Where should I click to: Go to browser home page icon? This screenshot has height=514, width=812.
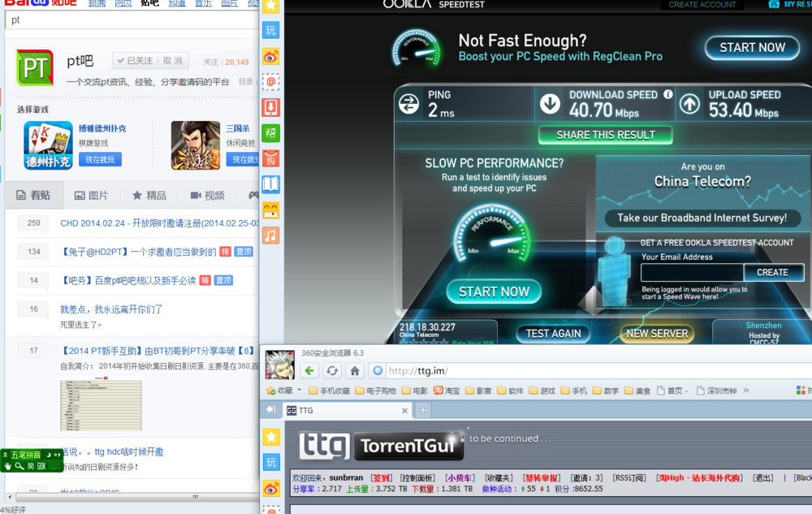pos(355,370)
